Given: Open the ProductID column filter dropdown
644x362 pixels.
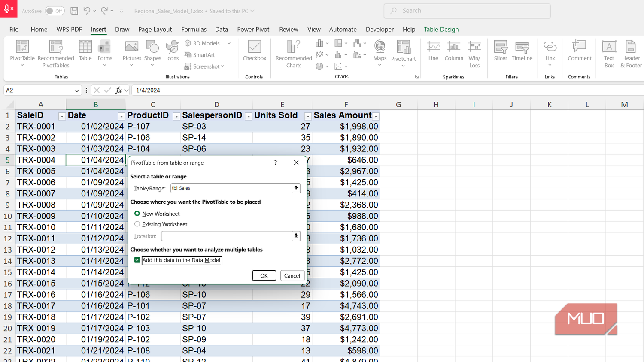Looking at the screenshot, I should tap(176, 117).
